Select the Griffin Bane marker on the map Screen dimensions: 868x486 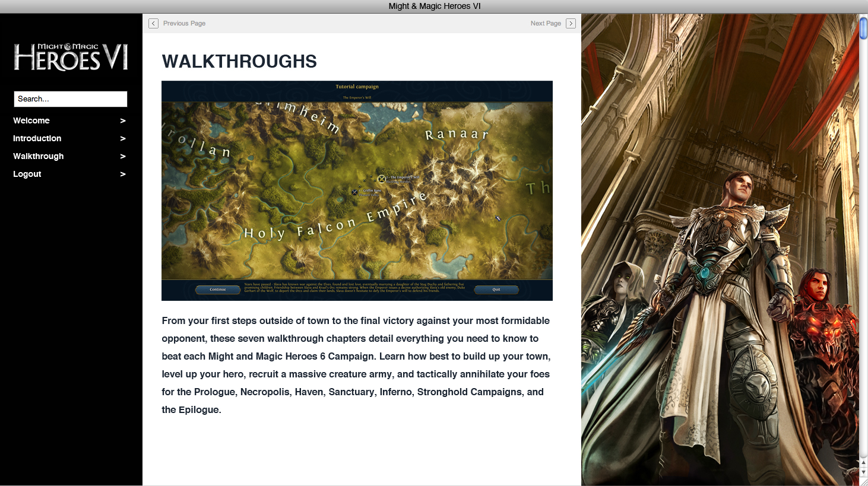(x=354, y=192)
